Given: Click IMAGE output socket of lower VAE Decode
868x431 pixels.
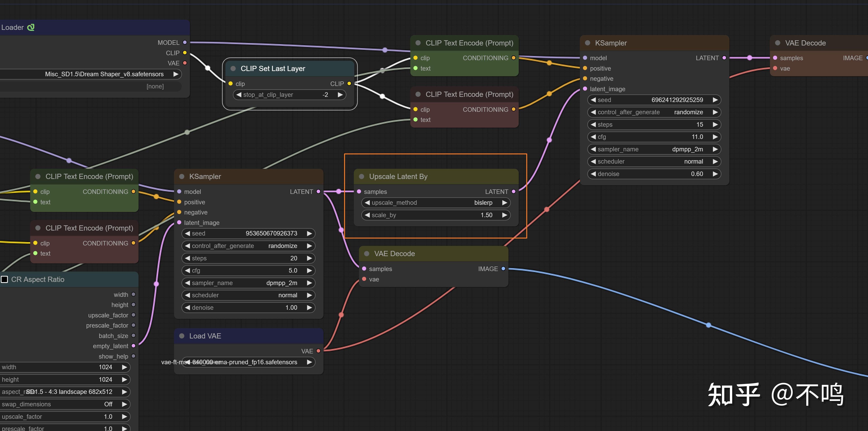Looking at the screenshot, I should click(503, 269).
